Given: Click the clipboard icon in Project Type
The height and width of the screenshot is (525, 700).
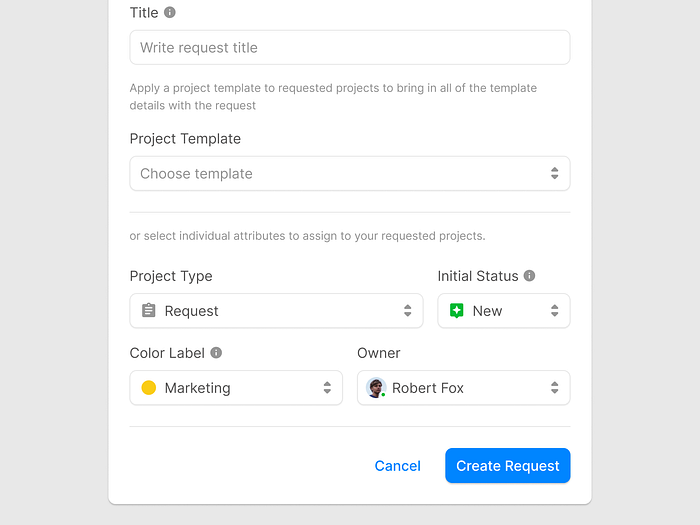Looking at the screenshot, I should coord(149,311).
